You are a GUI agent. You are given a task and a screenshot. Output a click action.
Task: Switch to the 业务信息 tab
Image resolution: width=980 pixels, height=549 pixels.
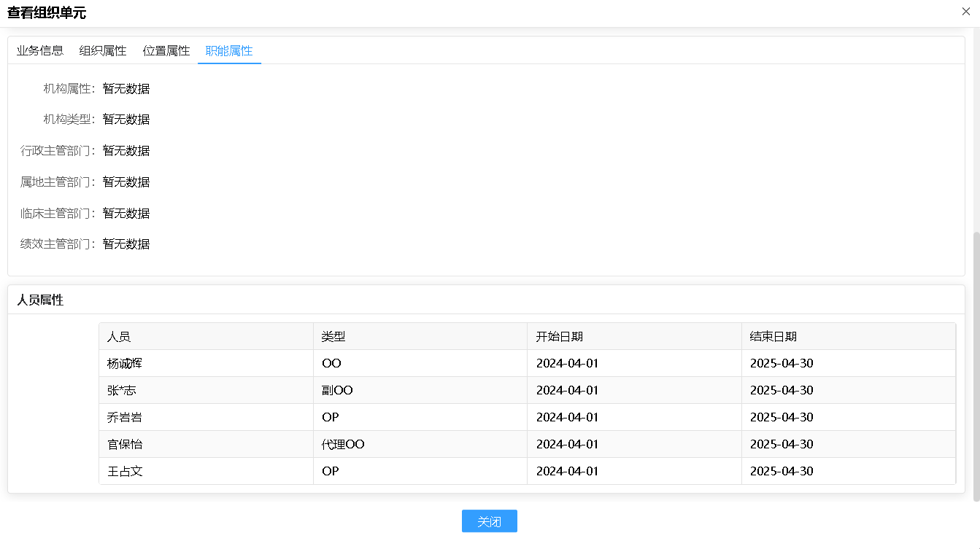(x=40, y=50)
